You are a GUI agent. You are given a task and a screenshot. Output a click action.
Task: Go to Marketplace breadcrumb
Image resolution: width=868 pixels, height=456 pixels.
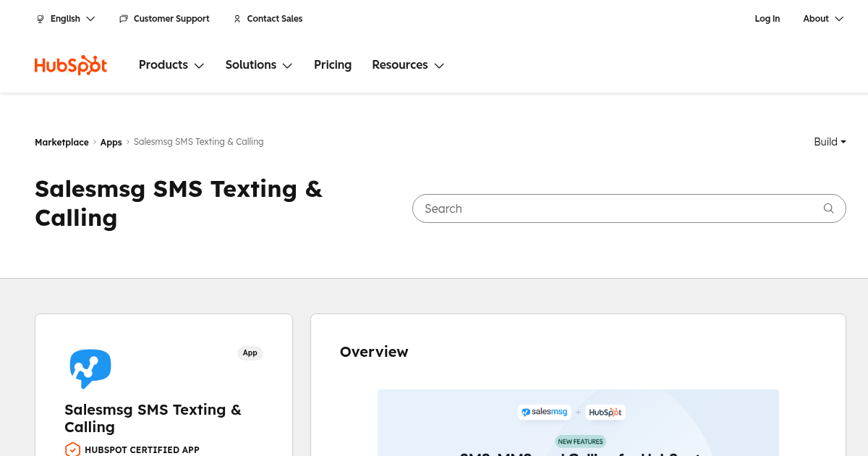click(61, 143)
